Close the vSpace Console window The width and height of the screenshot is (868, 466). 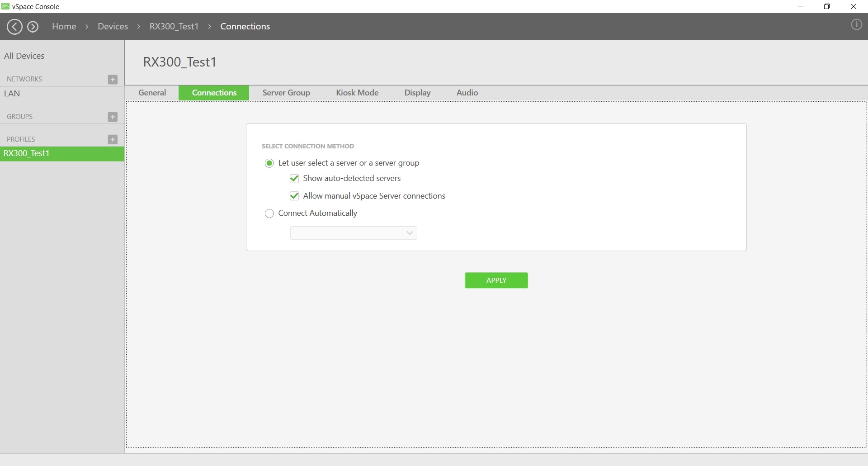(854, 6)
